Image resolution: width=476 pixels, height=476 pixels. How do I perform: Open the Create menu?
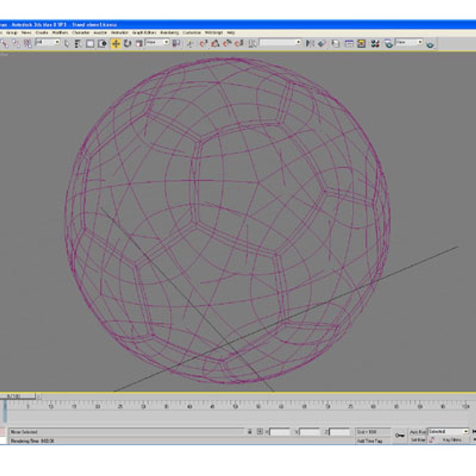click(42, 33)
